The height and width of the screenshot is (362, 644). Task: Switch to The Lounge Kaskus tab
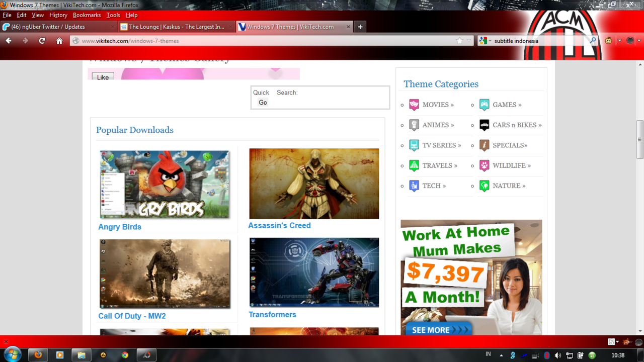(x=177, y=27)
